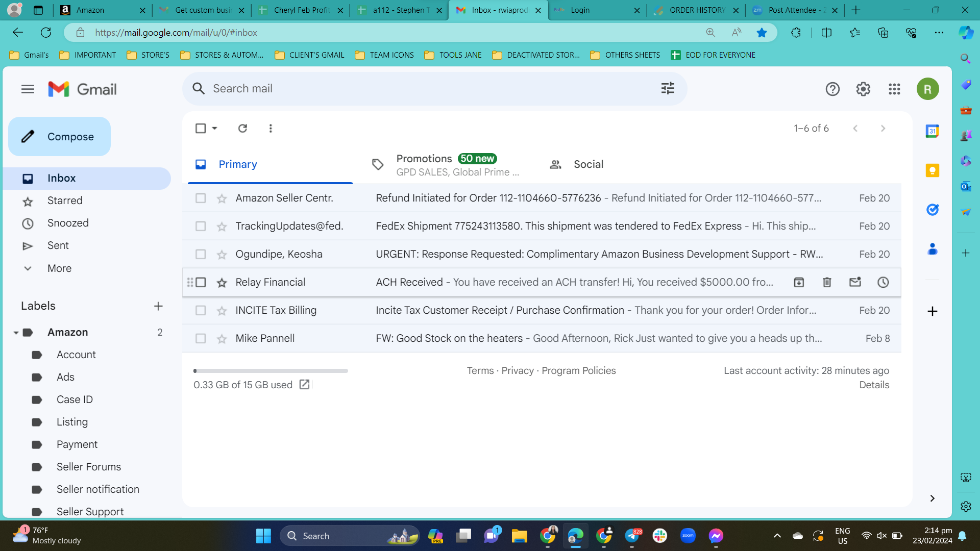The height and width of the screenshot is (551, 980).
Task: Archive the Relay Financial email
Action: pyautogui.click(x=799, y=282)
